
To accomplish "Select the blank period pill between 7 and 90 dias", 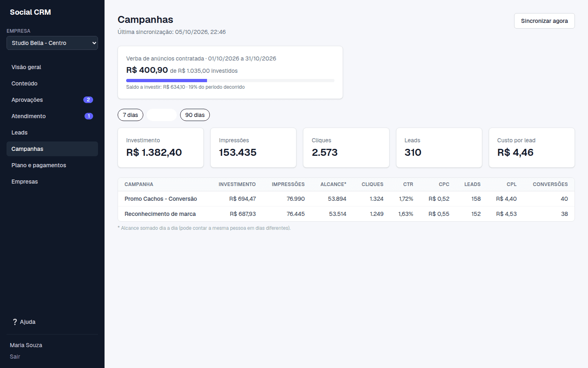I will pyautogui.click(x=162, y=115).
